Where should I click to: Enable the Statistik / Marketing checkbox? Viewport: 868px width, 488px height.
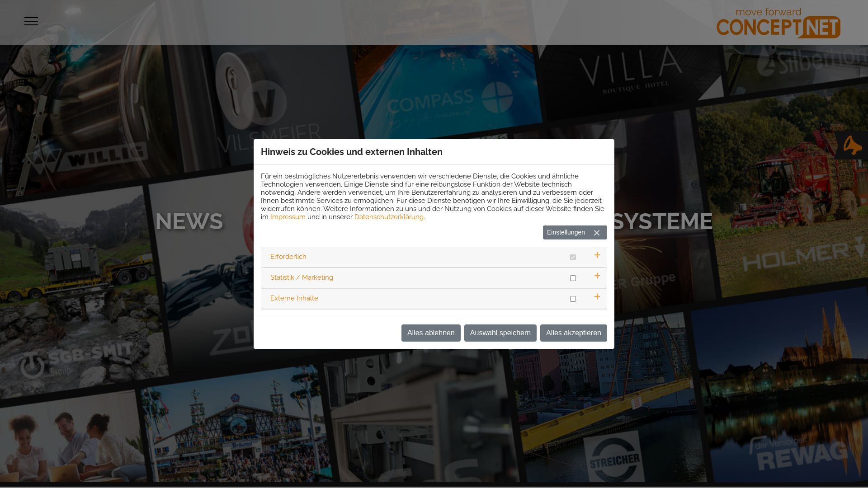point(573,278)
